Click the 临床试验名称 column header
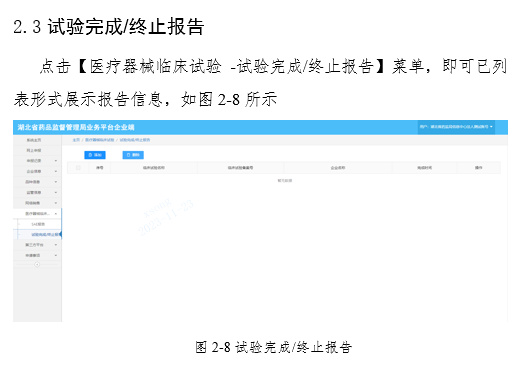 pos(154,167)
